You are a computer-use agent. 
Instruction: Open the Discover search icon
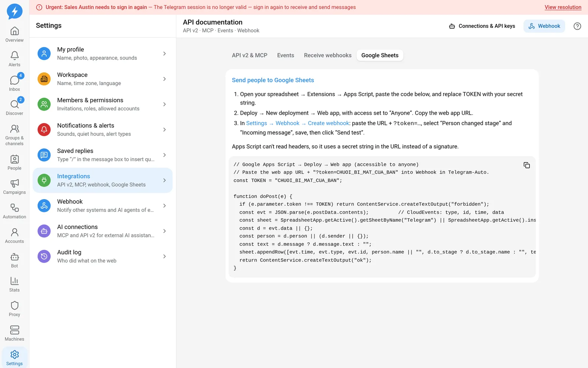pyautogui.click(x=14, y=108)
